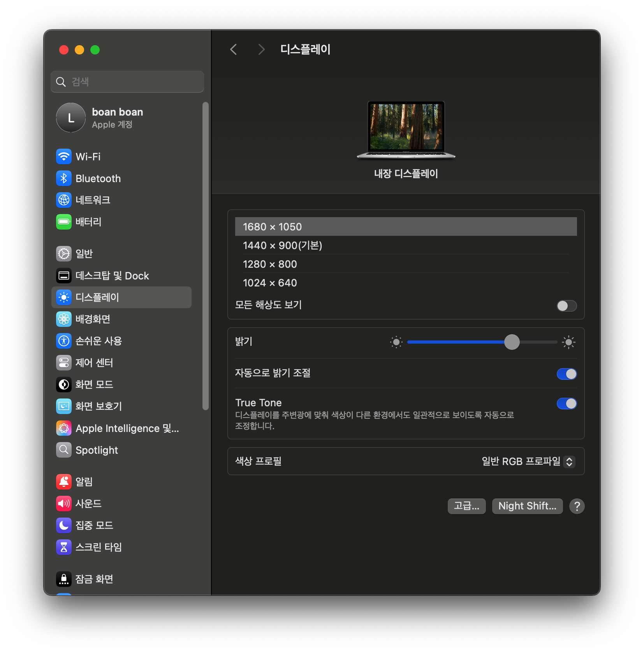The width and height of the screenshot is (644, 653).
Task: Select the wallpaper (배경화면) flower icon
Action: coord(64,319)
